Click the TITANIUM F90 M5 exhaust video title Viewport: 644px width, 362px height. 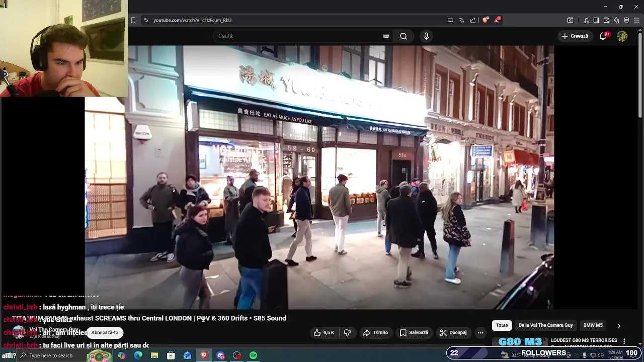149,318
